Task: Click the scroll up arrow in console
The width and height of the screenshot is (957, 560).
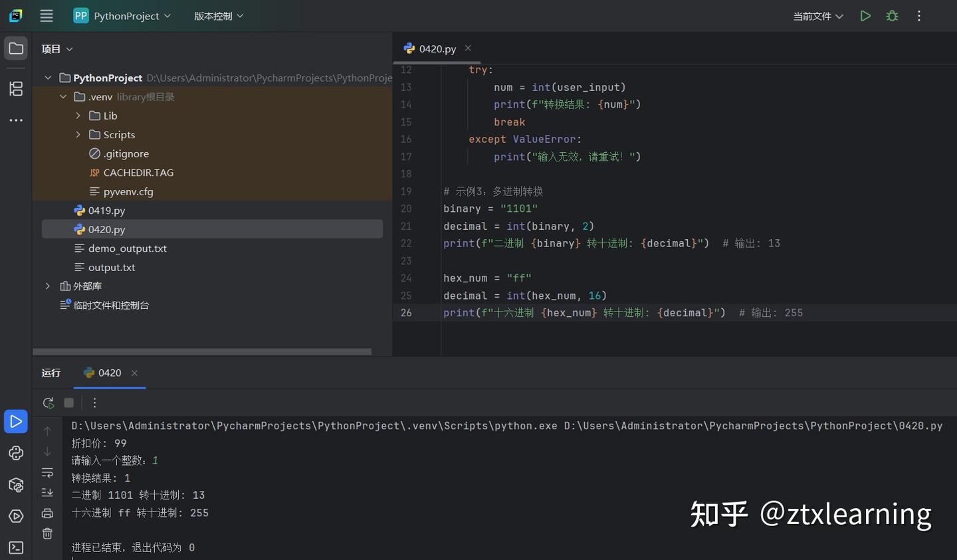Action: (47, 431)
